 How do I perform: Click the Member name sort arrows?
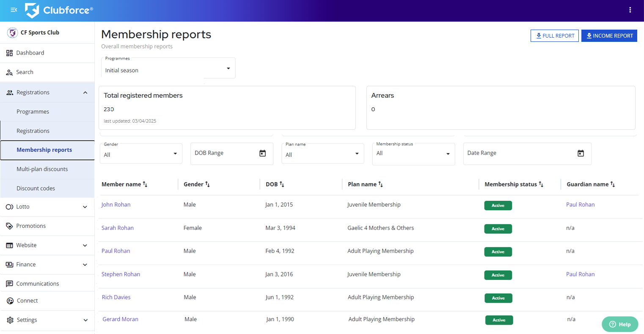tap(145, 184)
